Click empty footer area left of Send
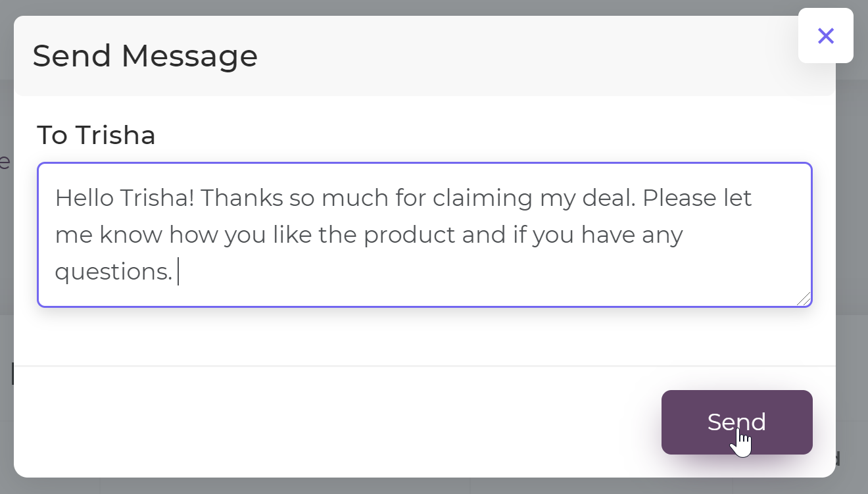The height and width of the screenshot is (494, 868). [329, 422]
